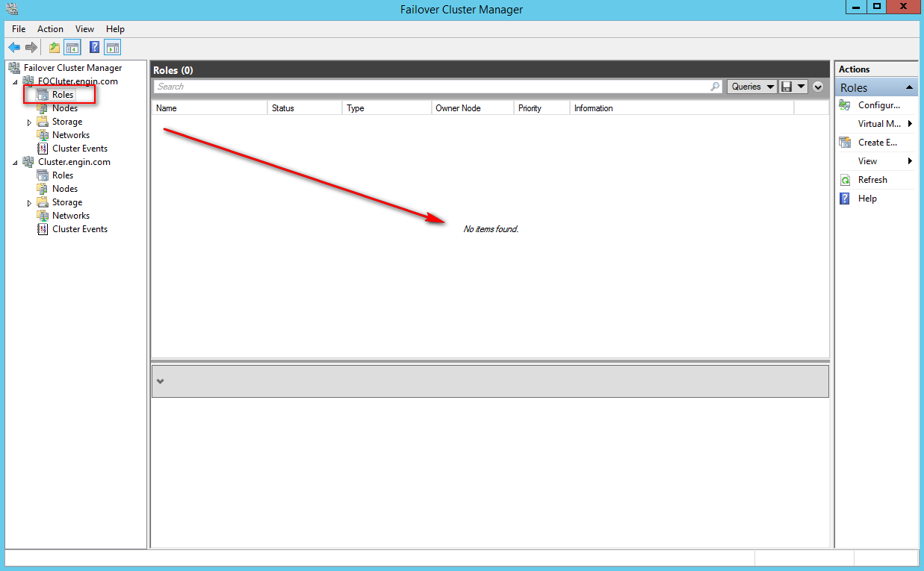The image size is (924, 571).
Task: Open the View menu
Action: (x=85, y=29)
